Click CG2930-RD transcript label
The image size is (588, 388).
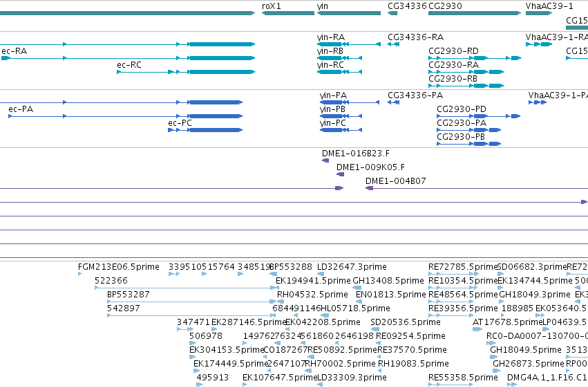(x=453, y=51)
